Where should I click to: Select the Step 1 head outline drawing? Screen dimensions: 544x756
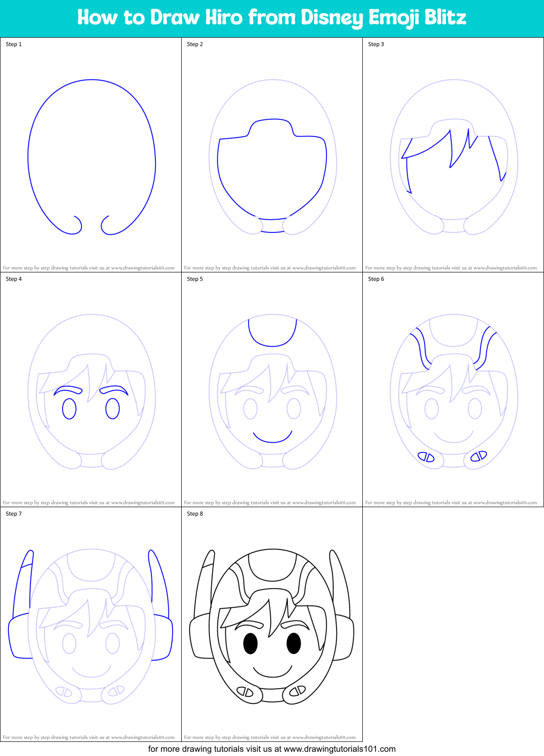point(92,157)
